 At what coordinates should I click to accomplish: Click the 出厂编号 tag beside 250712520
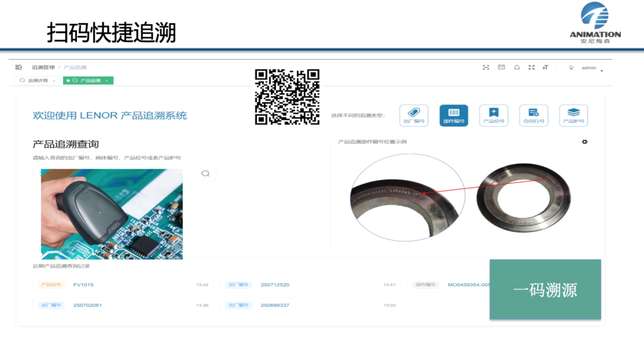point(238,284)
